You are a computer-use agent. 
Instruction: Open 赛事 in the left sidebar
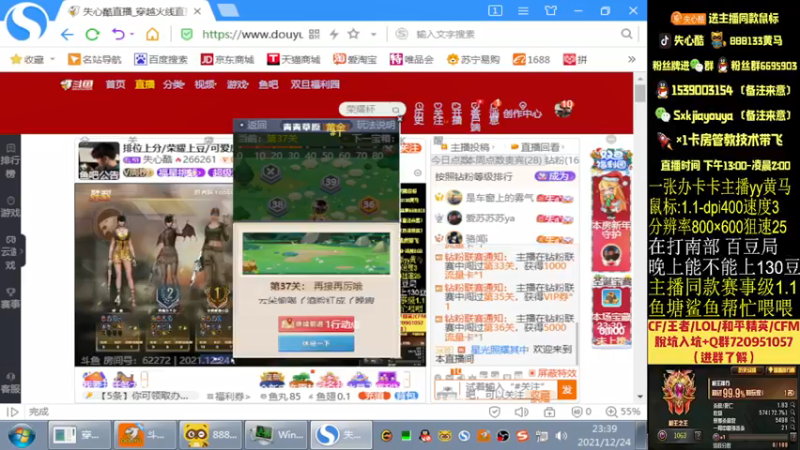pyautogui.click(x=10, y=298)
